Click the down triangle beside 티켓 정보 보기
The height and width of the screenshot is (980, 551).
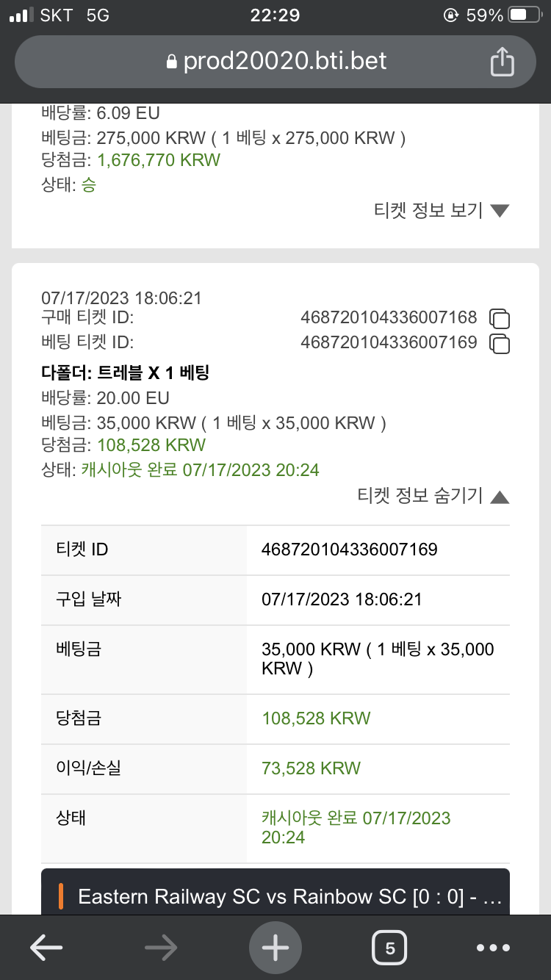click(500, 212)
